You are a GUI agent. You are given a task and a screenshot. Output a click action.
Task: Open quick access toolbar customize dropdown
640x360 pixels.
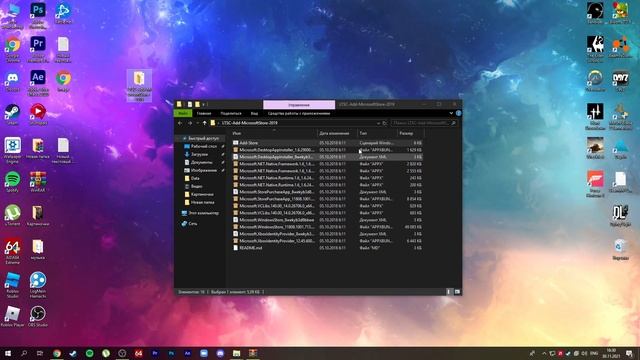point(204,104)
